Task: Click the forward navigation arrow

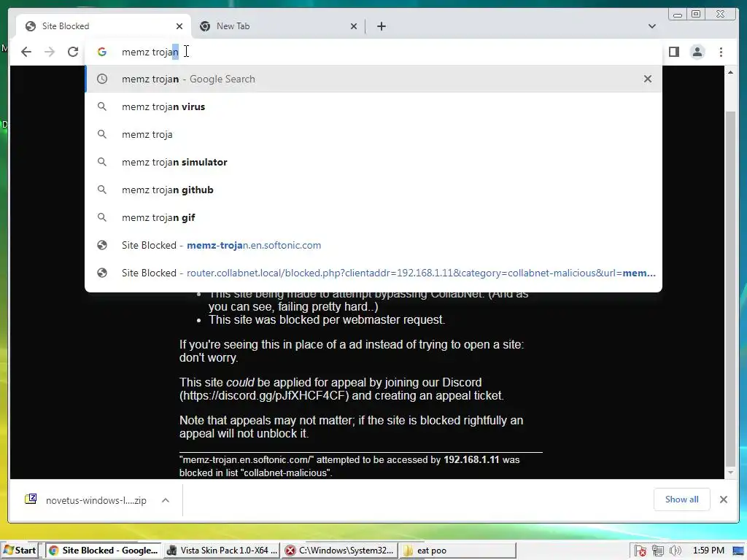Action: [x=50, y=52]
